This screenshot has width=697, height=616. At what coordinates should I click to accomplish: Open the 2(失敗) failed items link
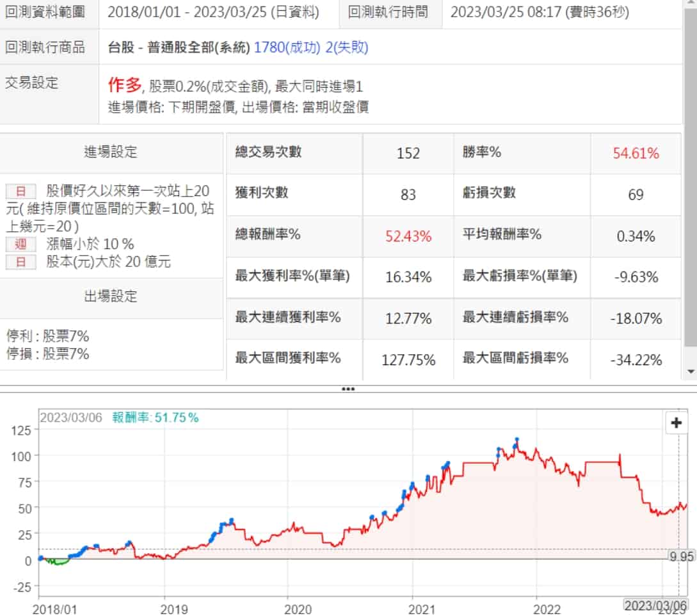click(x=346, y=47)
